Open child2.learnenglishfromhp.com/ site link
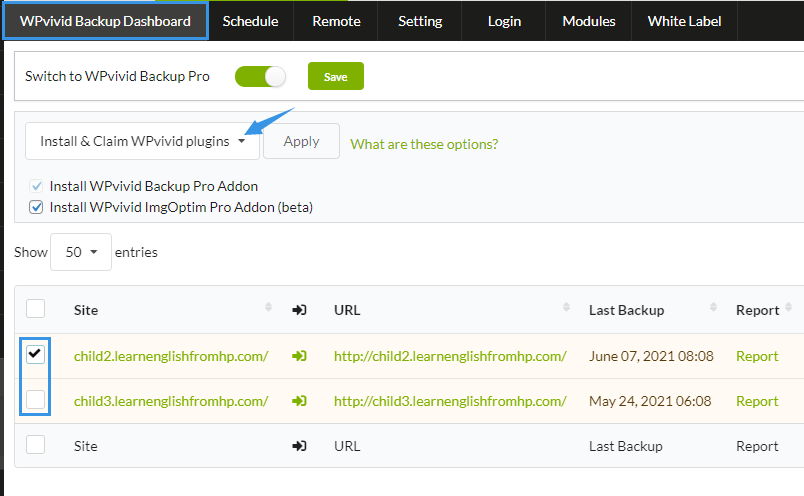Viewport: 804px width, 496px height. (171, 356)
